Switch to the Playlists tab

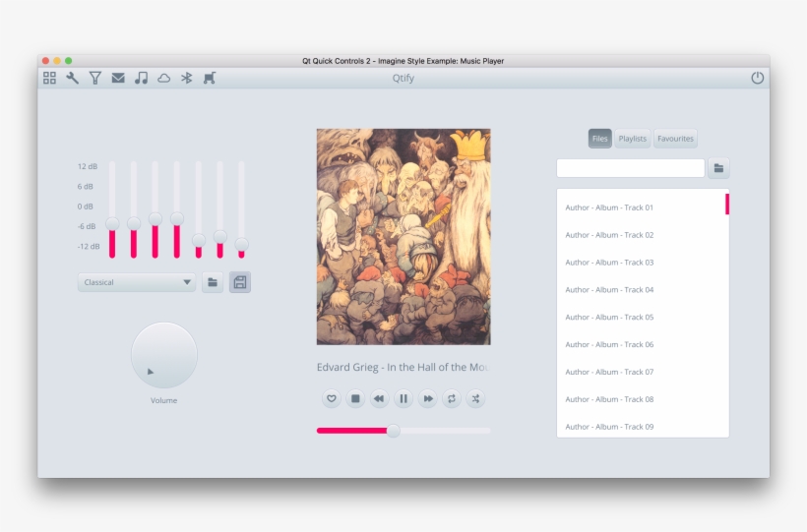point(633,139)
